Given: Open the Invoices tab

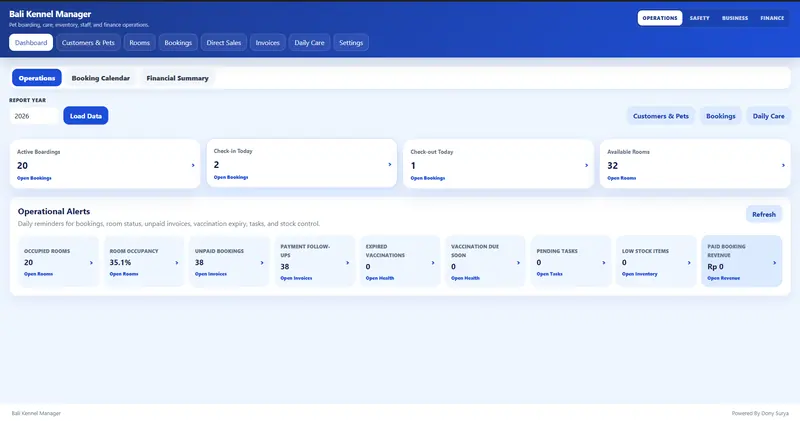Looking at the screenshot, I should (267, 43).
